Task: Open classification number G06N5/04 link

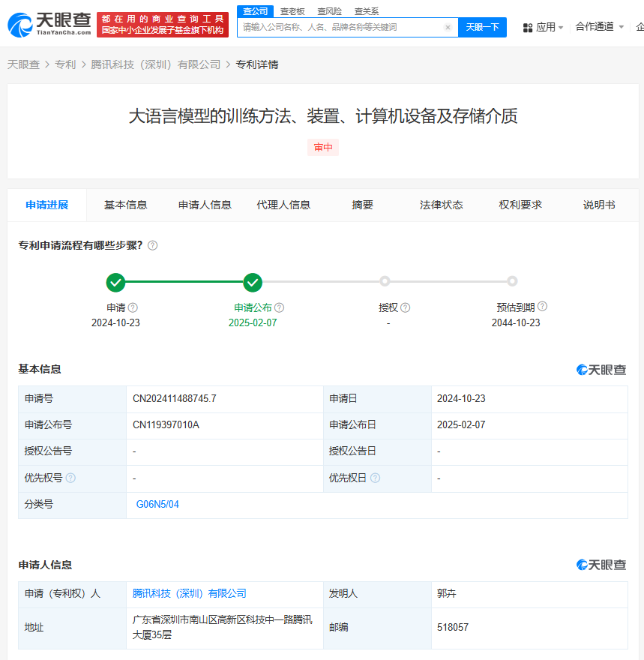Action: pos(157,504)
